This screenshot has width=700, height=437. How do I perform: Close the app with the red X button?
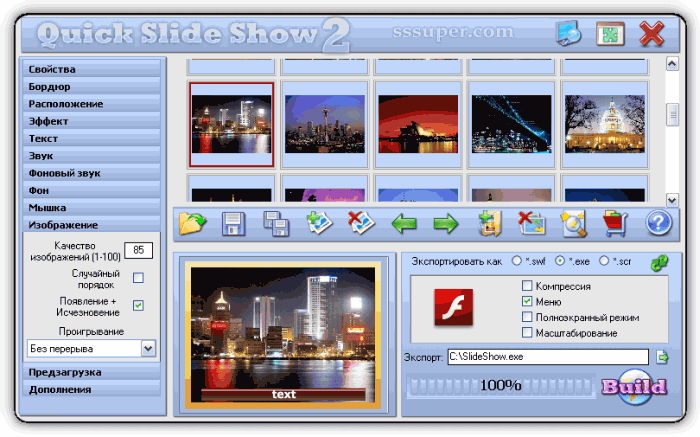652,33
